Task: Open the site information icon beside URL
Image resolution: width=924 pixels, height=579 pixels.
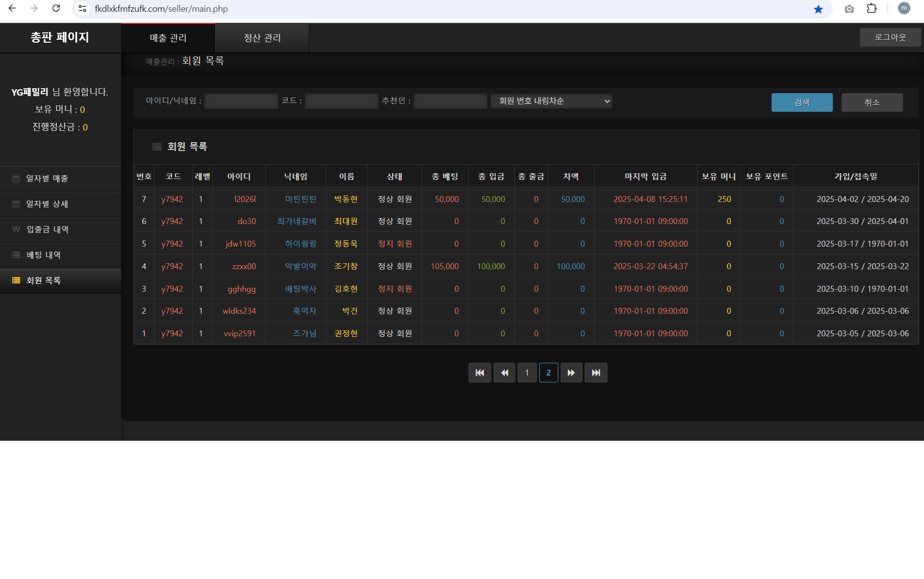Action: pyautogui.click(x=83, y=9)
